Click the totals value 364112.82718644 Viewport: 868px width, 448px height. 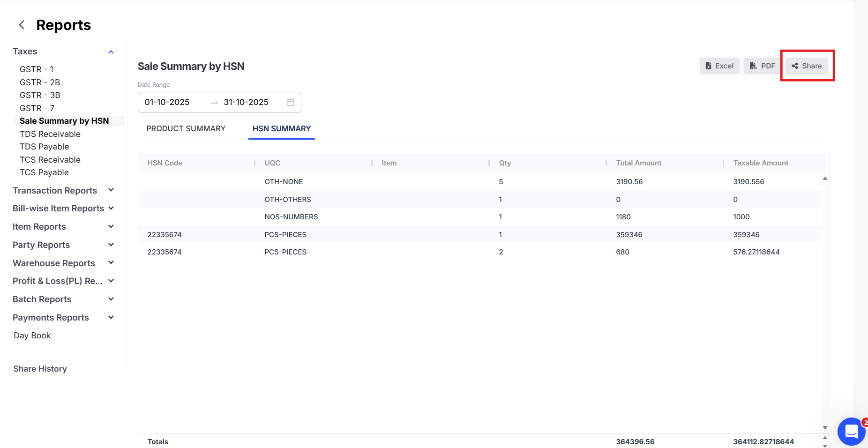pyautogui.click(x=763, y=442)
